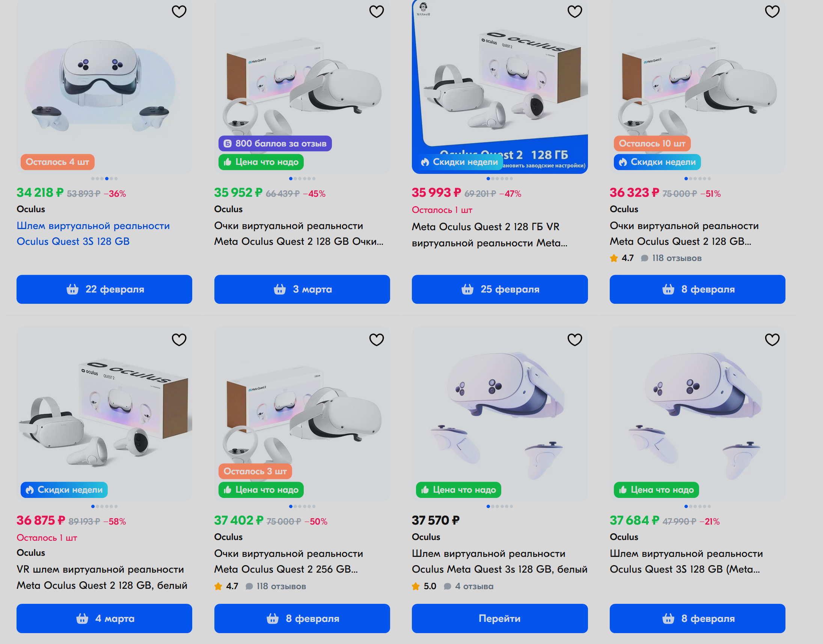Tap the heart on the 35 993 ₽ product
Viewport: 823px width, 644px height.
point(574,12)
